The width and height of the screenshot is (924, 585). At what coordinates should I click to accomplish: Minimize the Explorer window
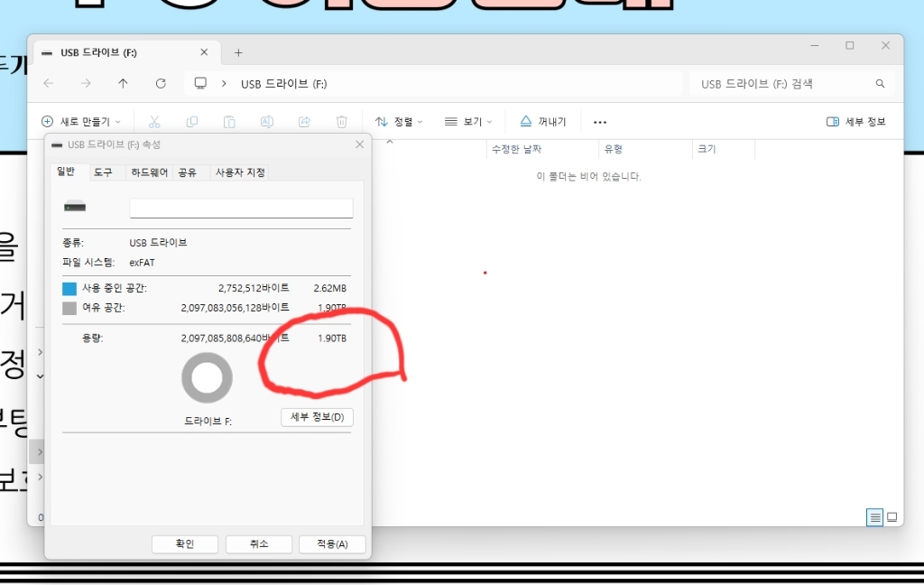click(815, 45)
